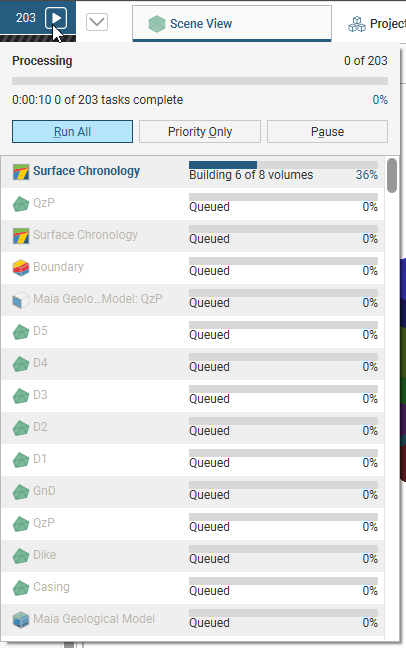Click the 203 task counter

click(x=26, y=18)
